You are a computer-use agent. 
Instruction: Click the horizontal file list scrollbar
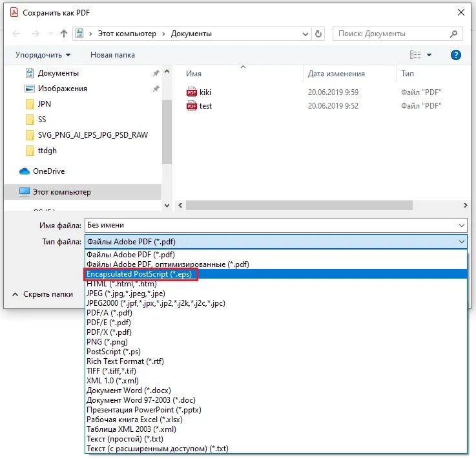(299, 206)
